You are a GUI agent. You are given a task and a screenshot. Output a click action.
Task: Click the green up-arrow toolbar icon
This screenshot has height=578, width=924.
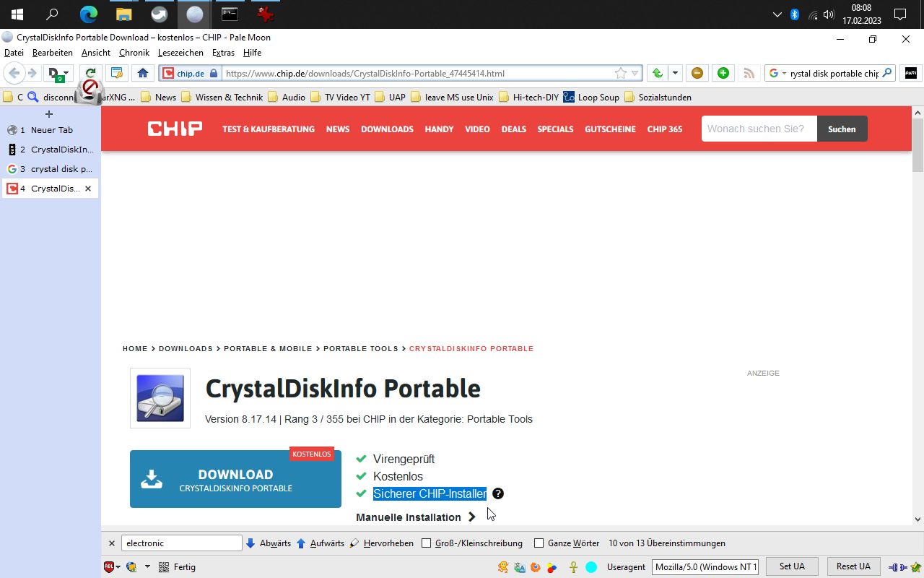coord(657,73)
